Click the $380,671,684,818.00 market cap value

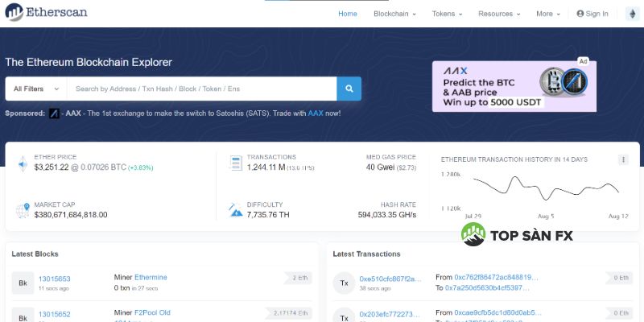click(71, 215)
